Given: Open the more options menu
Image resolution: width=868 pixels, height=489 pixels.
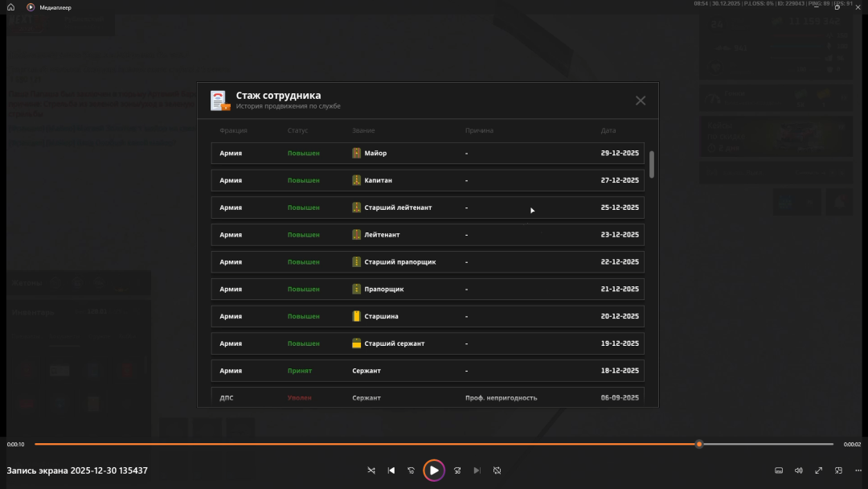Looking at the screenshot, I should (857, 471).
